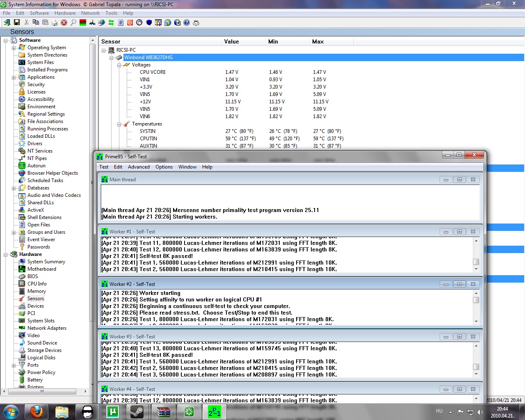Click the blue shield toolbar icon

tap(149, 23)
